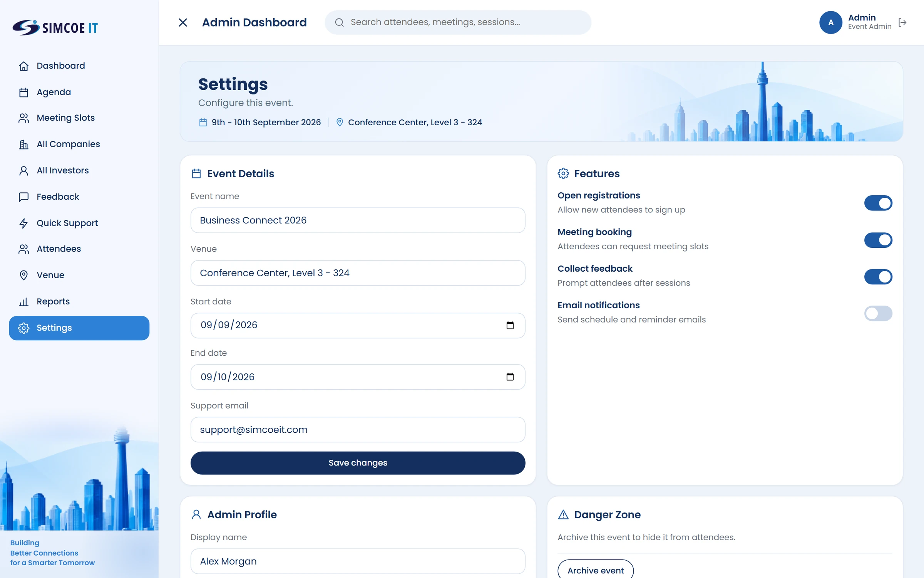Click the logout icon beside Admin
The height and width of the screenshot is (578, 924).
902,22
